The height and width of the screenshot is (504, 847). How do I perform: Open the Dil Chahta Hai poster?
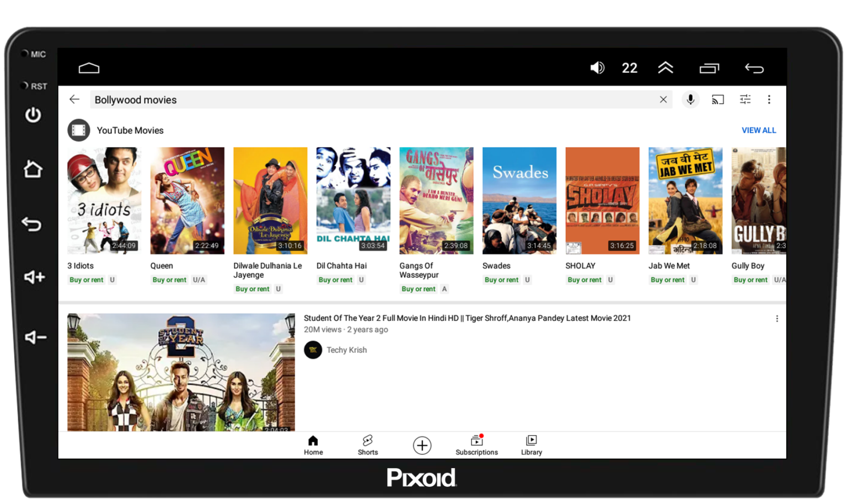pyautogui.click(x=353, y=200)
